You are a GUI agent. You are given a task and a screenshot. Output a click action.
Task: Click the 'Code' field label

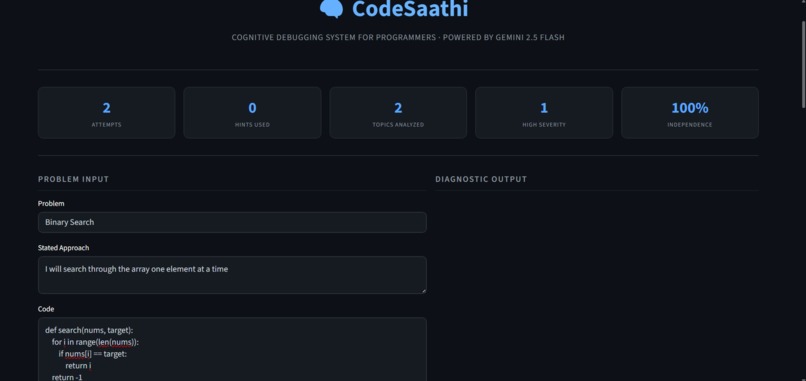coord(46,309)
